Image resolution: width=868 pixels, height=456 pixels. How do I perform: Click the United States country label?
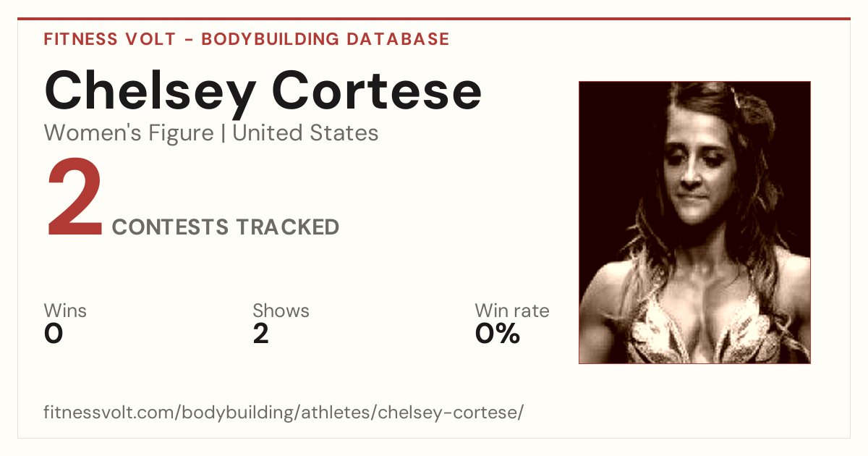coord(305,133)
